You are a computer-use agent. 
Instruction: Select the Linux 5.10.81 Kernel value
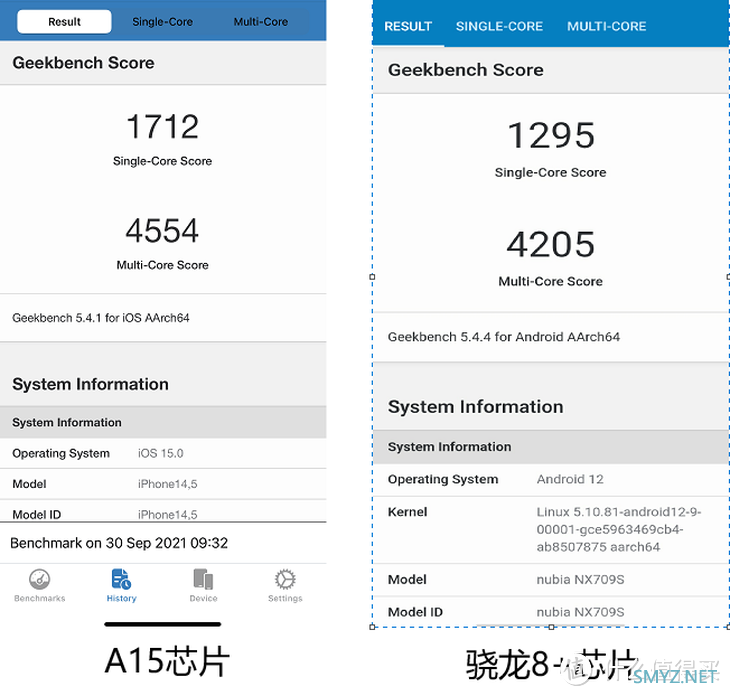[x=619, y=529]
